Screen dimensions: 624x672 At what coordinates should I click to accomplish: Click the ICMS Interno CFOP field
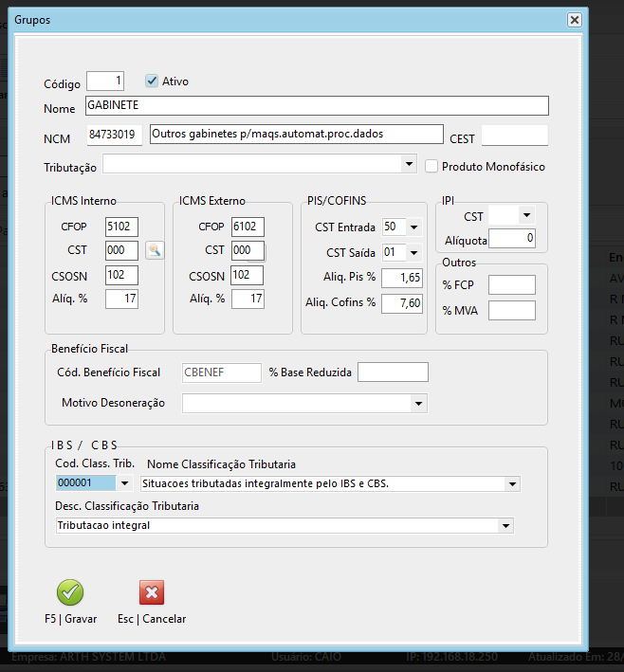[121, 227]
